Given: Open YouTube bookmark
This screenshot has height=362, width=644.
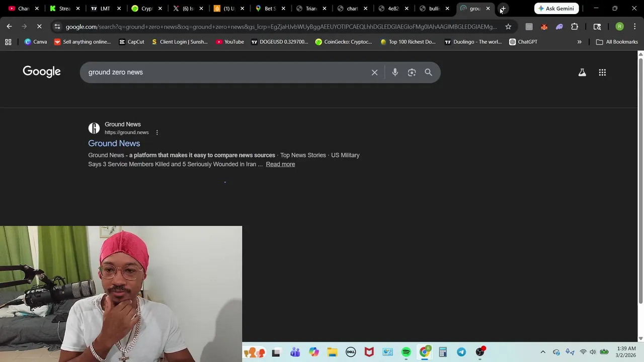Looking at the screenshot, I should (229, 42).
